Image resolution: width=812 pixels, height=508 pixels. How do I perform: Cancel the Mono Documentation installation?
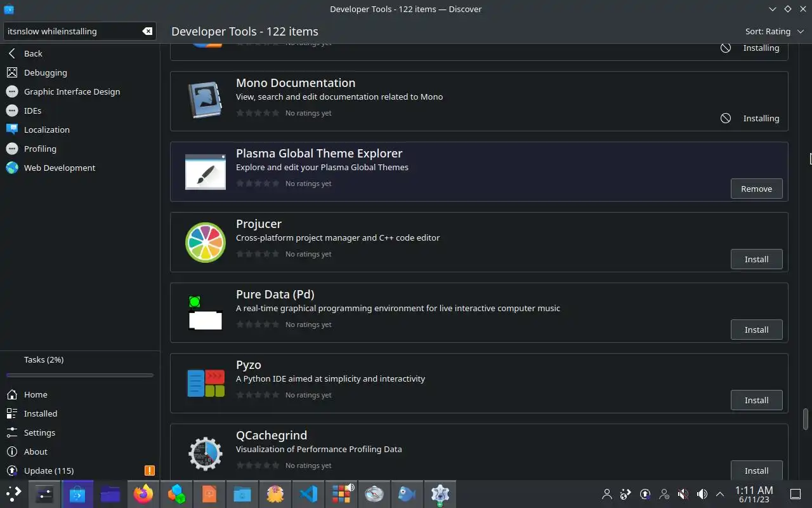click(x=726, y=118)
